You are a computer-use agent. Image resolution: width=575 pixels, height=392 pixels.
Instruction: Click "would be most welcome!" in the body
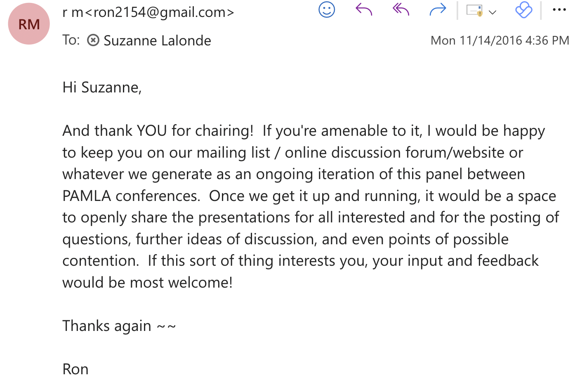pos(147,283)
